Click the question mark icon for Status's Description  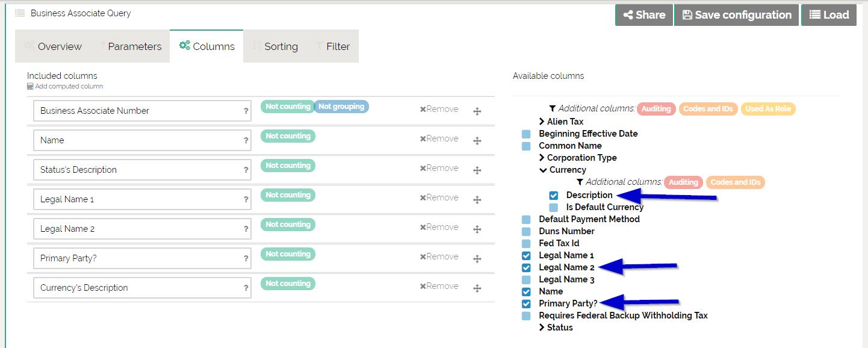click(x=246, y=170)
